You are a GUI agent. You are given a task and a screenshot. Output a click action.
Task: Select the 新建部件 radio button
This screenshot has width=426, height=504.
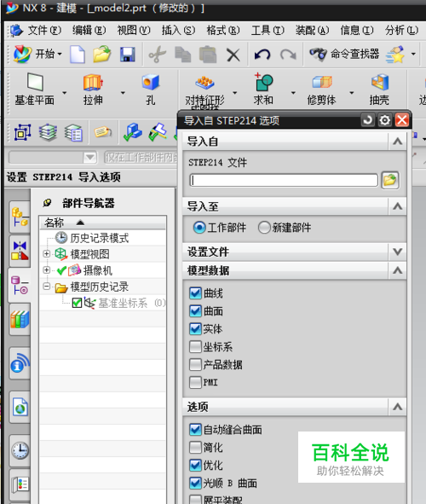point(264,228)
